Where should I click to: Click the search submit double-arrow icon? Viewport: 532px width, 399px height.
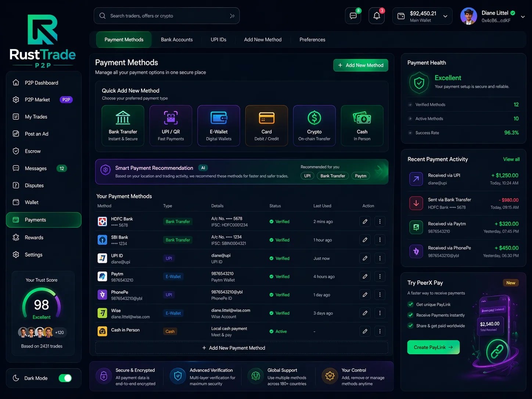(232, 16)
